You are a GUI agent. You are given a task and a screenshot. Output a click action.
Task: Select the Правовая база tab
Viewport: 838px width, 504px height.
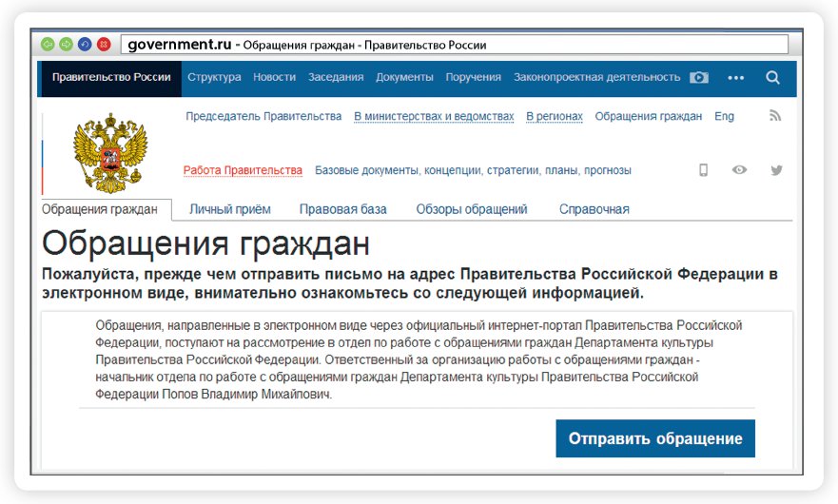[x=343, y=209]
